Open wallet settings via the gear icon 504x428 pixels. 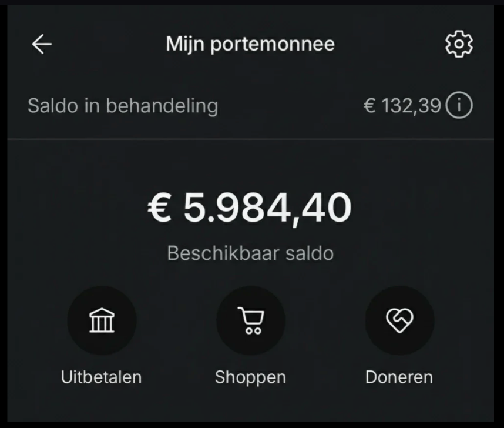459,44
